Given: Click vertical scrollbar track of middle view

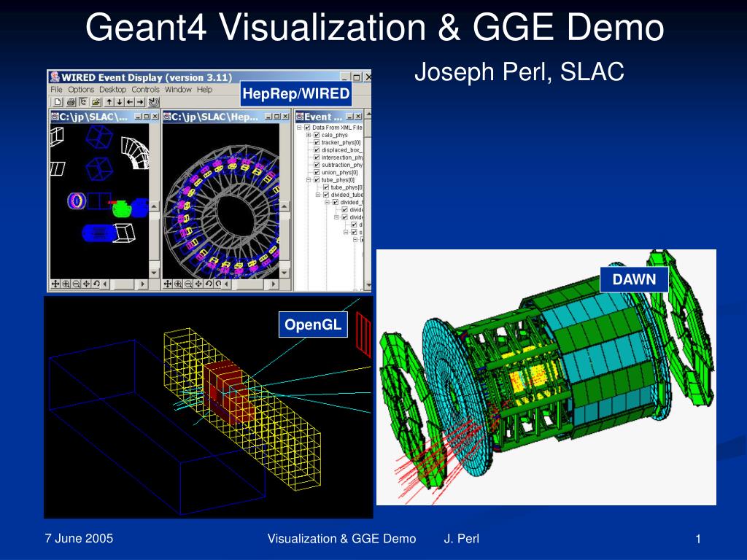Looking at the screenshot, I should click(x=285, y=240).
